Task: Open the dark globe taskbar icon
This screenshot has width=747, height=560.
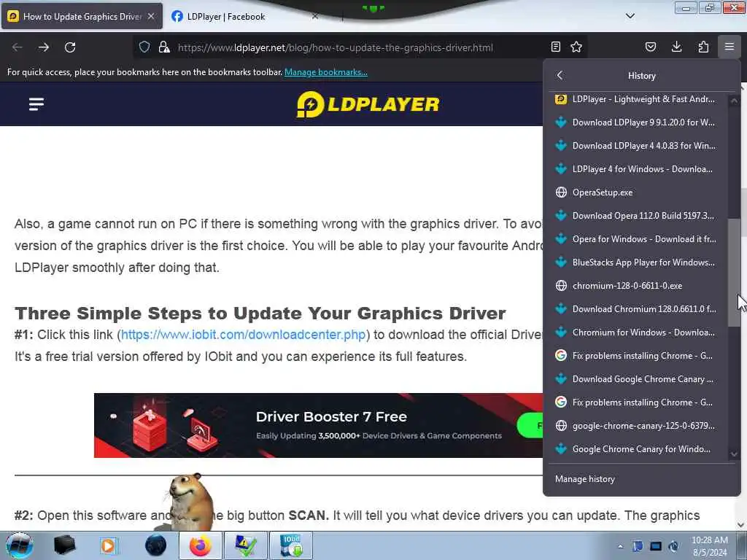Action: pyautogui.click(x=155, y=545)
